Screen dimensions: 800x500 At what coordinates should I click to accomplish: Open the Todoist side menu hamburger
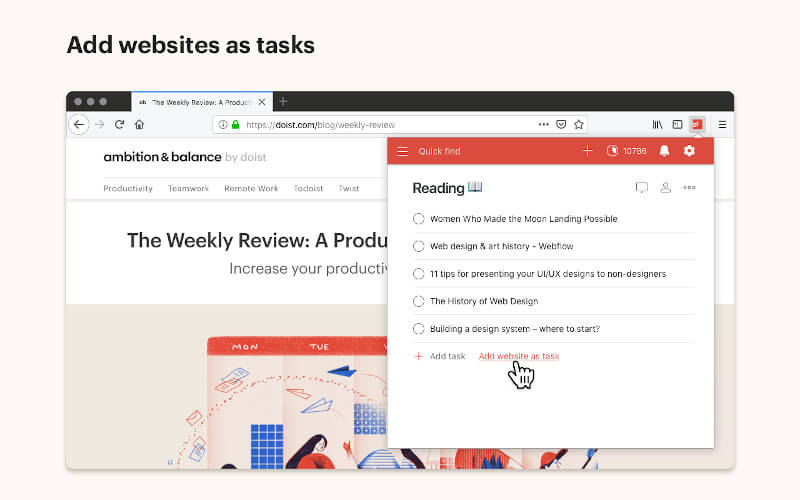point(403,152)
